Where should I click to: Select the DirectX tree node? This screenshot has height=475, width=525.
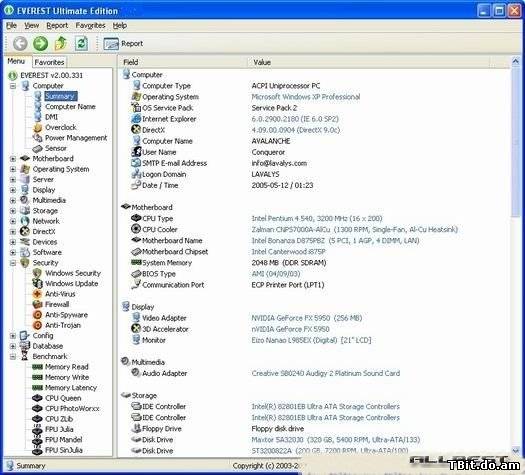[44, 231]
